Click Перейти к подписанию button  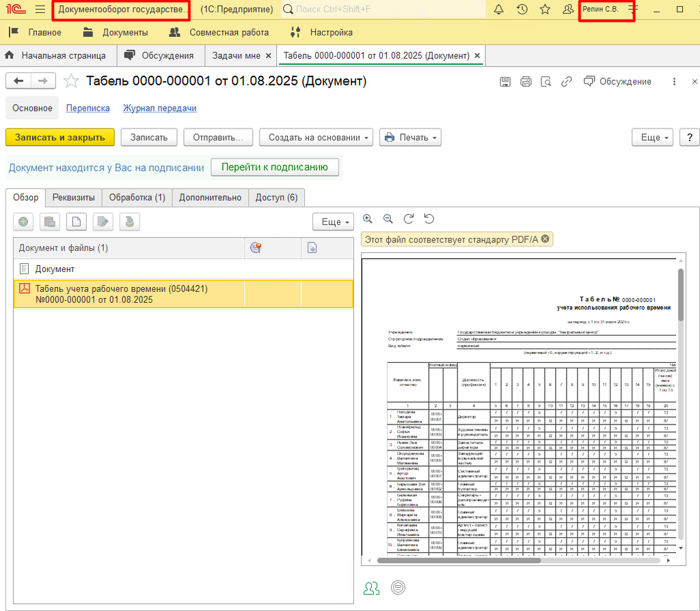click(275, 167)
